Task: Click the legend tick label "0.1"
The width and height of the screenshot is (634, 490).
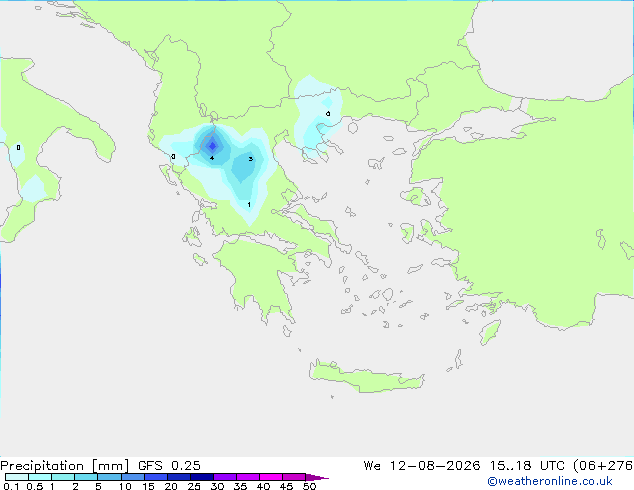Action: point(11,486)
